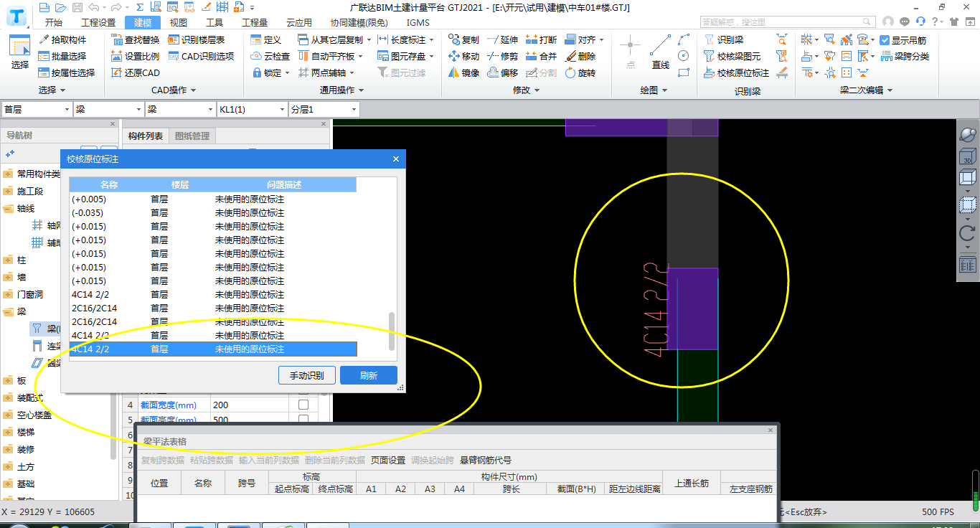
Task: Open the 云应用 ribbon tab
Action: point(298,22)
